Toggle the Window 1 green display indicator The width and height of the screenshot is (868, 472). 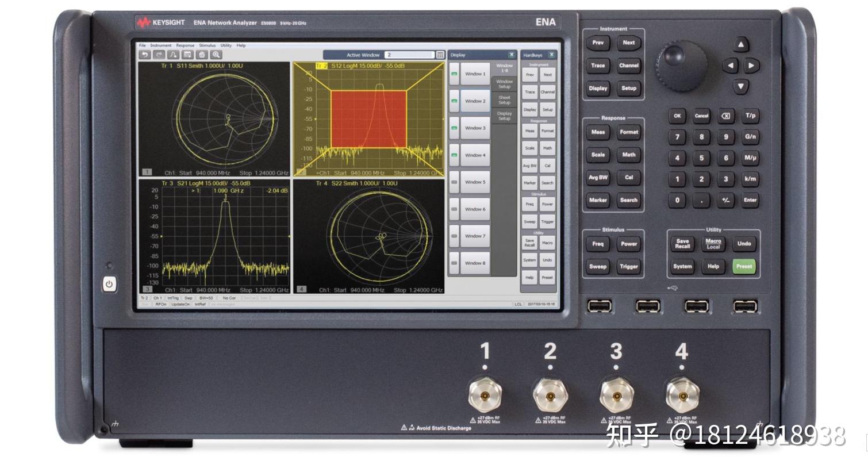[x=455, y=74]
